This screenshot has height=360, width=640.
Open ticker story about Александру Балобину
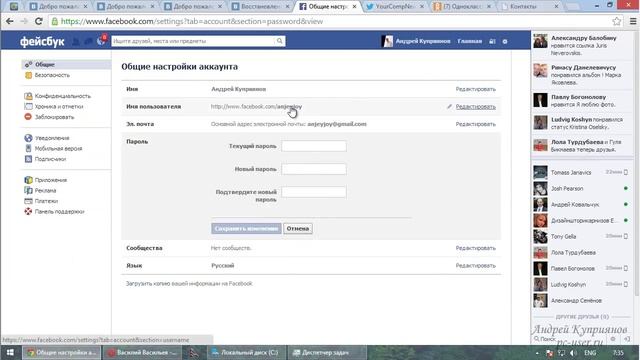(x=582, y=45)
